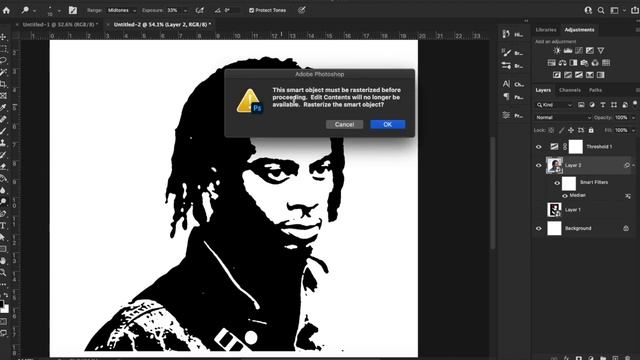Toggle the layer filter on/off switch
Image resolution: width=640 pixels, height=360 pixels.
[635, 104]
